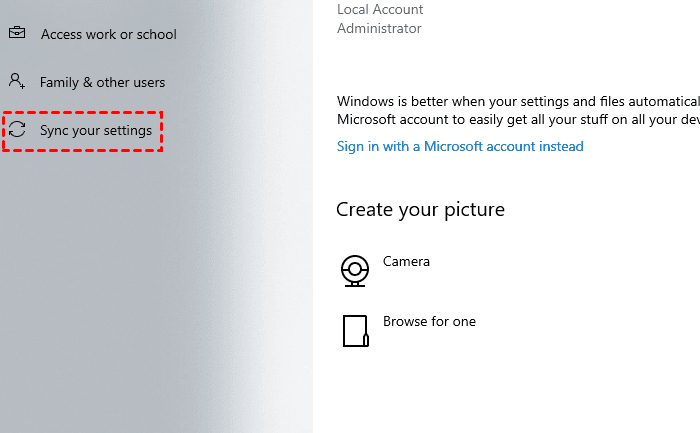Click the person icon for Family & other users
The image size is (700, 433).
coord(17,81)
